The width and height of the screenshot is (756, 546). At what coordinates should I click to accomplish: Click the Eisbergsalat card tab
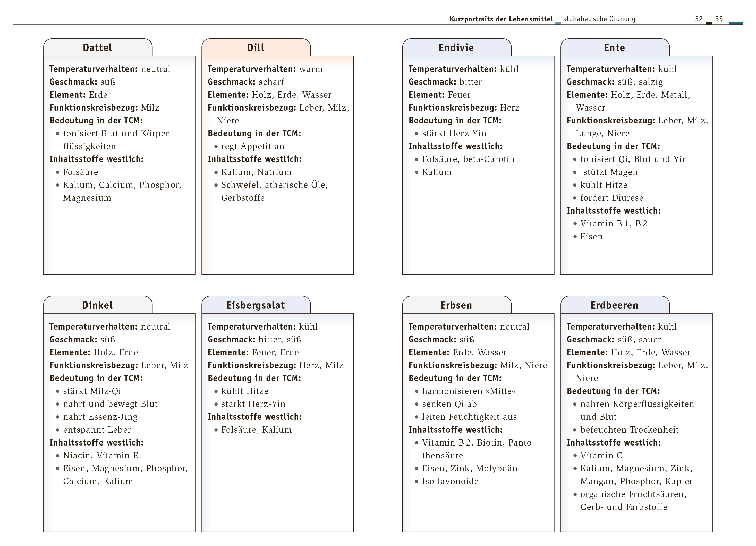pyautogui.click(x=256, y=305)
